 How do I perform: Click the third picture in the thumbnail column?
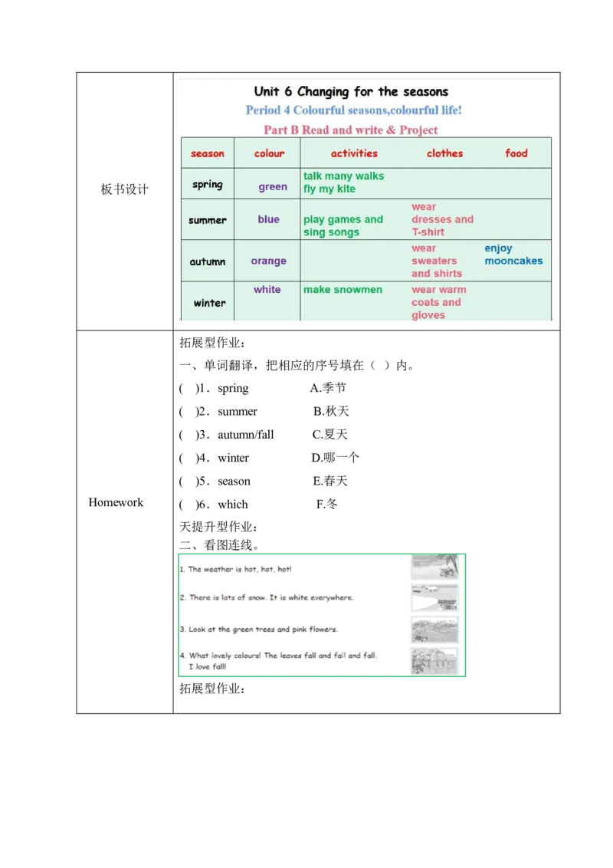pos(434,630)
